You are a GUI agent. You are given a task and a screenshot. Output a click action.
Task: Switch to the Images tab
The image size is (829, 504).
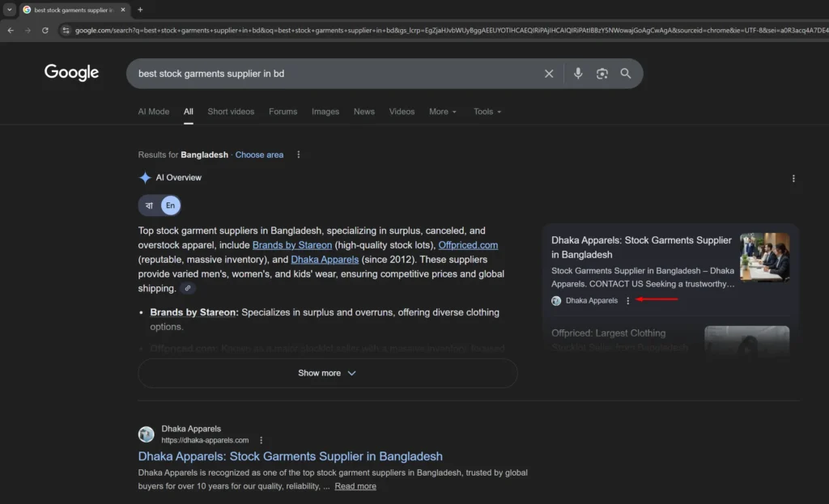(325, 112)
